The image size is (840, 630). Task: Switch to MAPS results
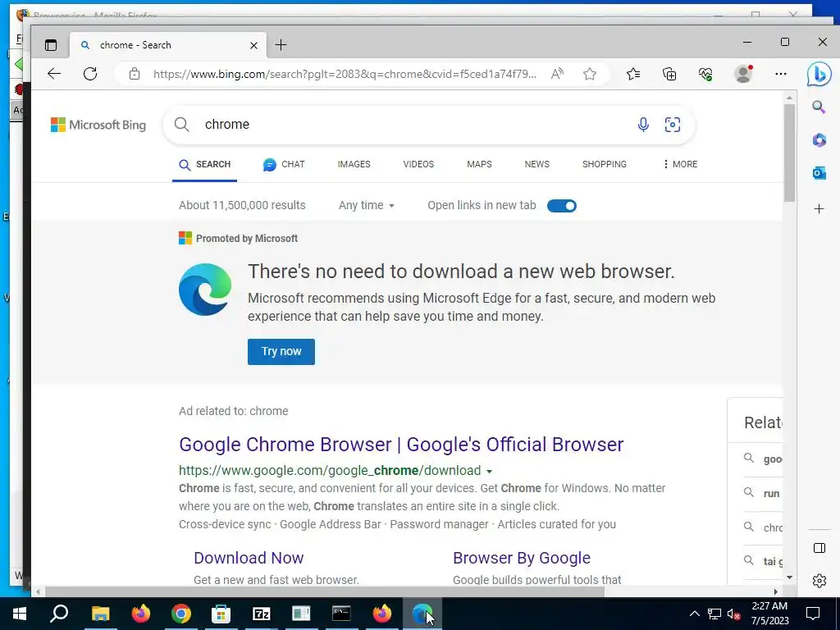479,164
